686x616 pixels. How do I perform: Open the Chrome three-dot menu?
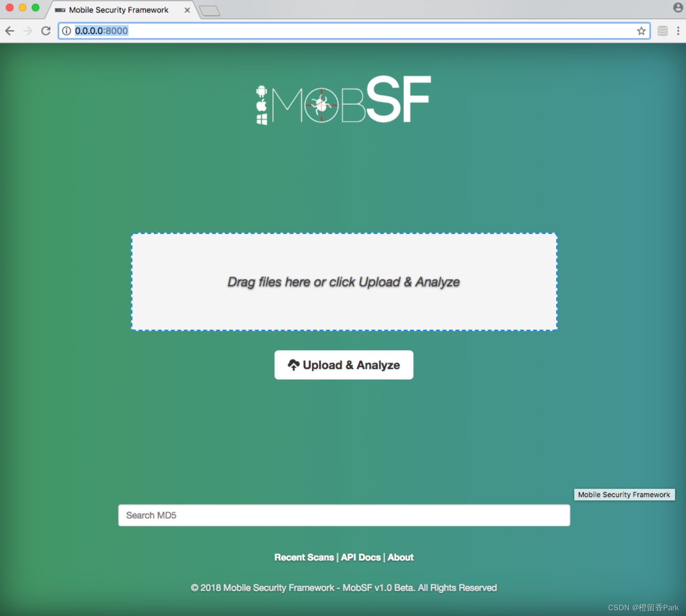coord(678,31)
